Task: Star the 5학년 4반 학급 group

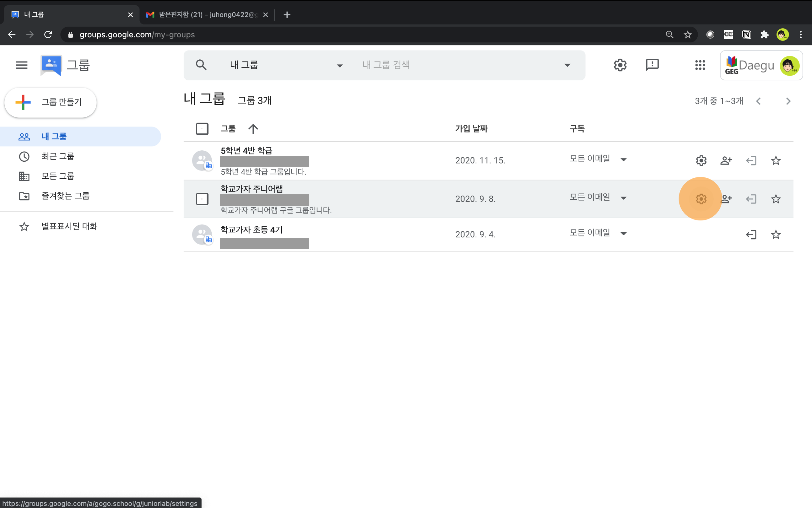Action: point(775,161)
